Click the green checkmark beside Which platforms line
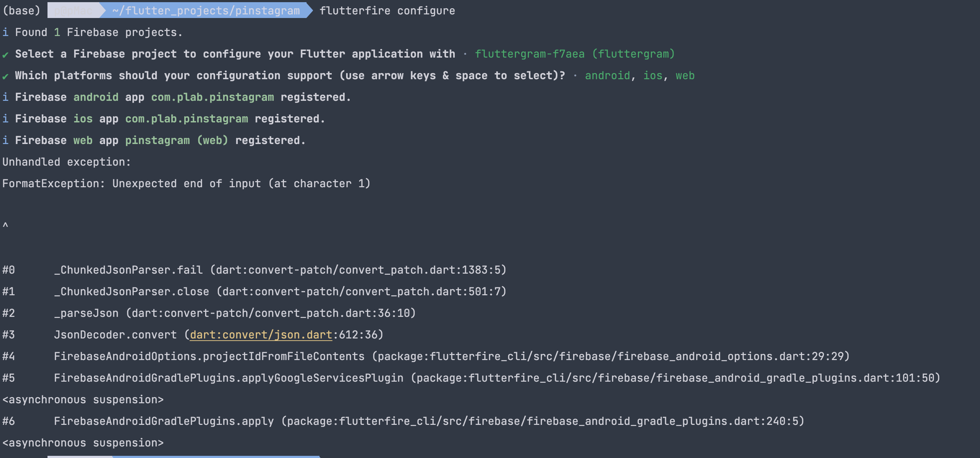980x458 pixels. (5, 76)
